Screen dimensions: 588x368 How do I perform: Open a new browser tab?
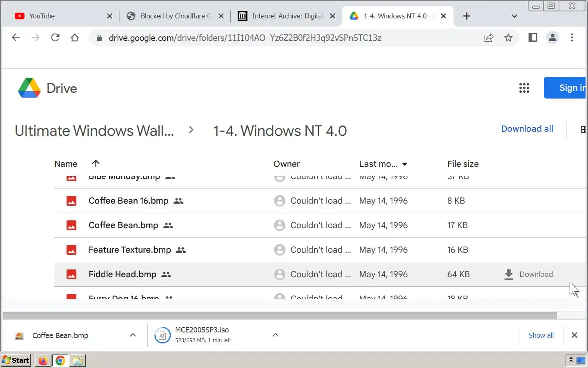pos(467,16)
